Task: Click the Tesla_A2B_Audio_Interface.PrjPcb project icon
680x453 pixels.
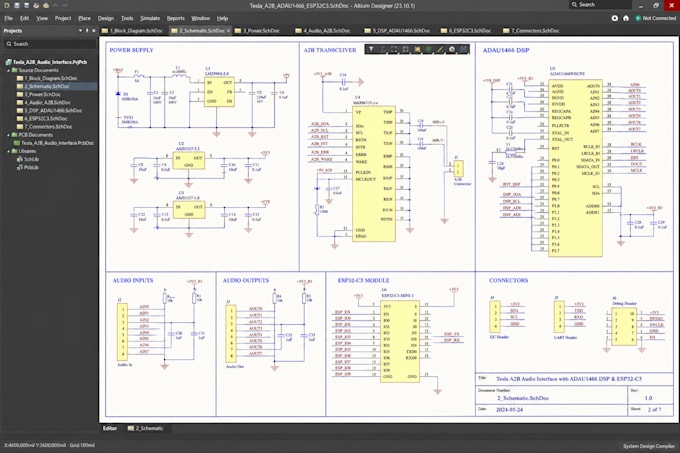Action: click(x=8, y=62)
